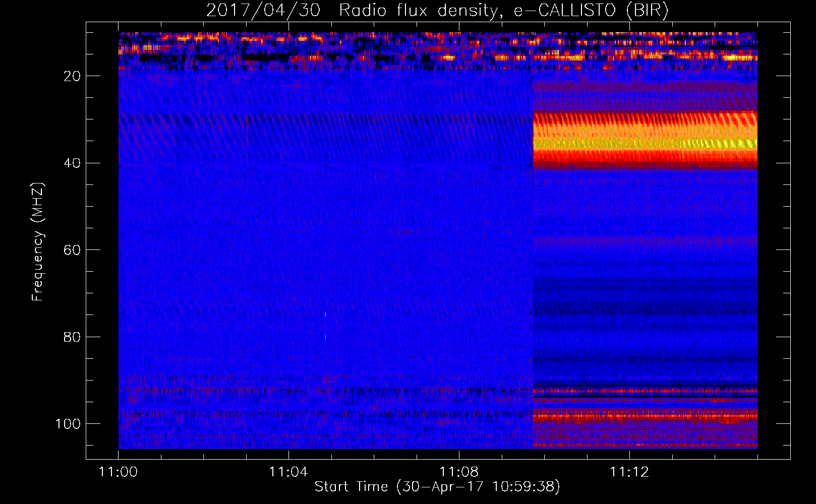Click the 40 frequency tick label
The height and width of the screenshot is (504, 816).
click(x=72, y=163)
